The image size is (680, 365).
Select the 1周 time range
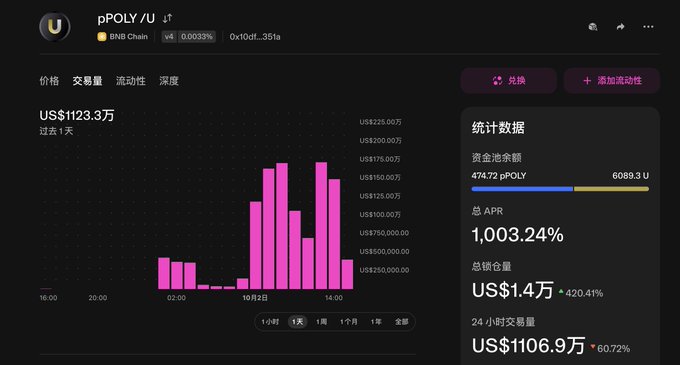[321, 322]
